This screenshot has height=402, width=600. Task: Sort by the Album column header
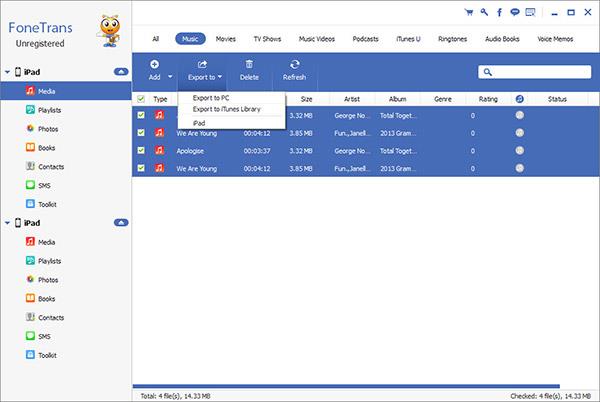pos(397,99)
